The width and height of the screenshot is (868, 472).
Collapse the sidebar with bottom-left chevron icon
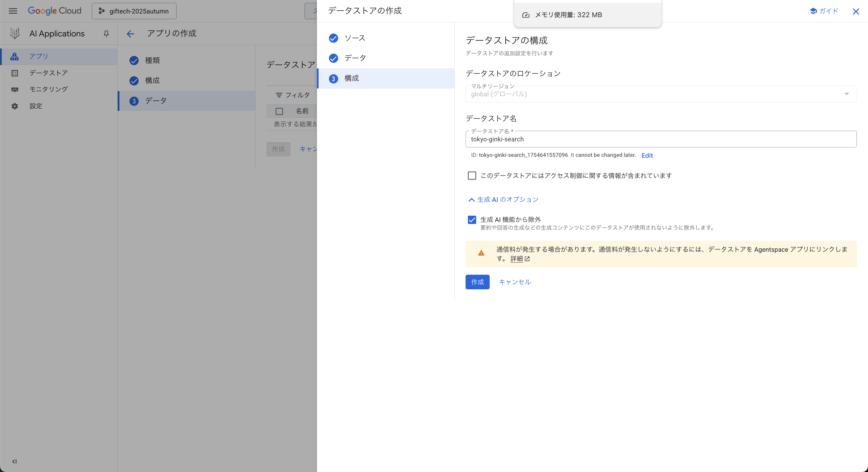(x=14, y=462)
